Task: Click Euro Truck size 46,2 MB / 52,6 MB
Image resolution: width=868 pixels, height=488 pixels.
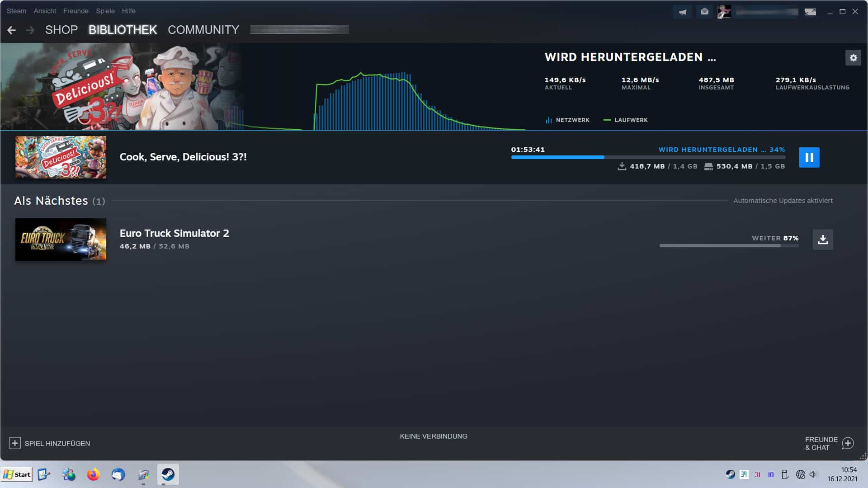Action: [x=154, y=246]
